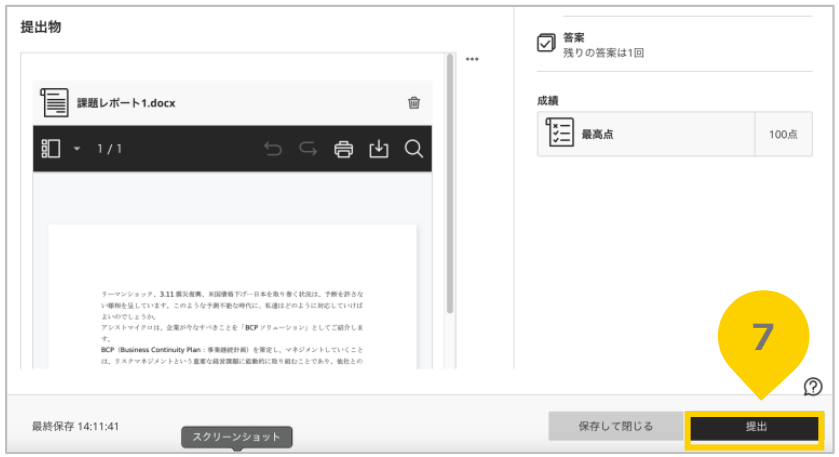The image size is (839, 457).
Task: Click the 最終保存 14:11:41 status text
Action: coord(75,426)
